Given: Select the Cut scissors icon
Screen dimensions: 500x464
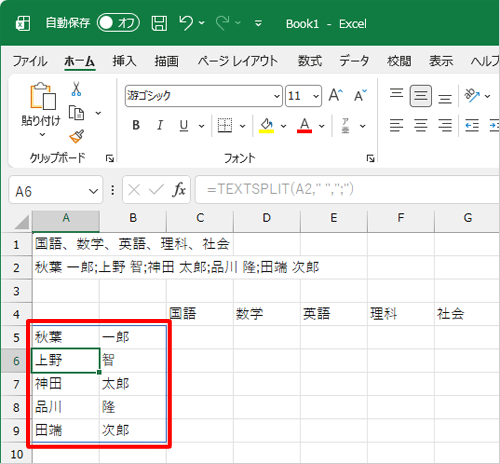Looking at the screenshot, I should (x=76, y=89).
